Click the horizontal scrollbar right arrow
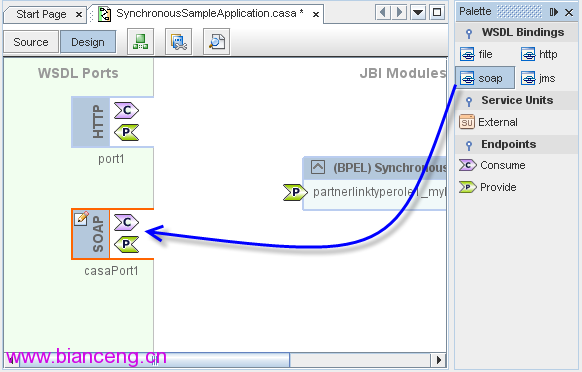 439,359
